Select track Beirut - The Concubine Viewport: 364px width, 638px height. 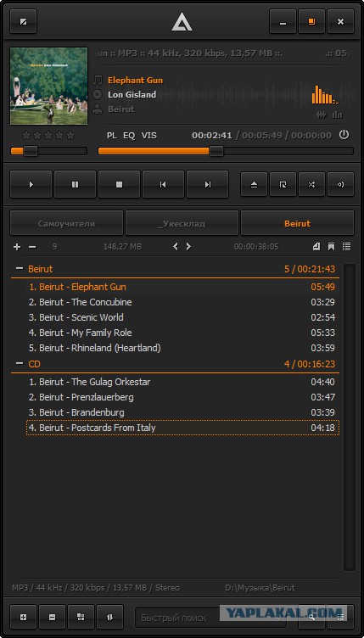tap(182, 302)
